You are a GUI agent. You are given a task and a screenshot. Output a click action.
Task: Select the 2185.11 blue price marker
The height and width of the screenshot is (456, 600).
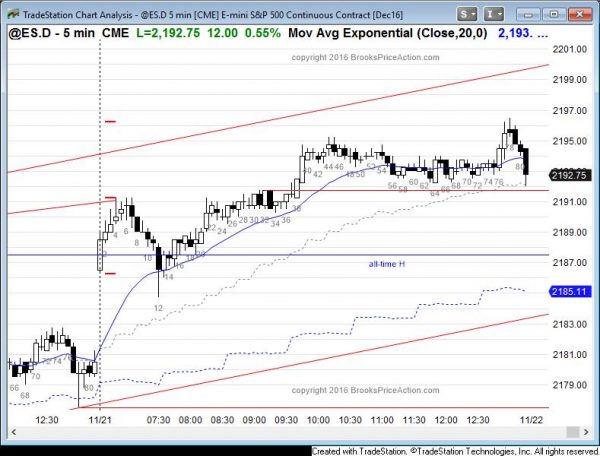tap(569, 292)
